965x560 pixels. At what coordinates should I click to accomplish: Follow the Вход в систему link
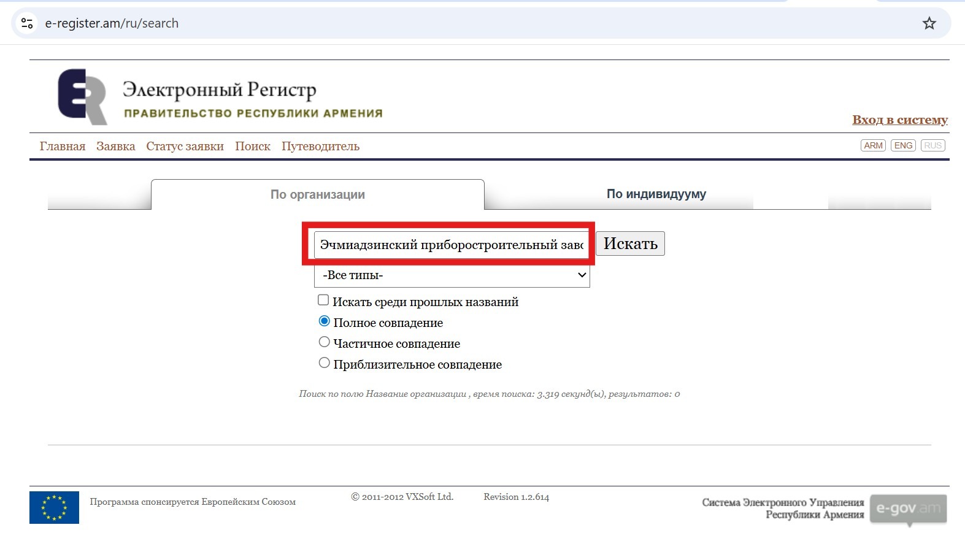pyautogui.click(x=899, y=120)
